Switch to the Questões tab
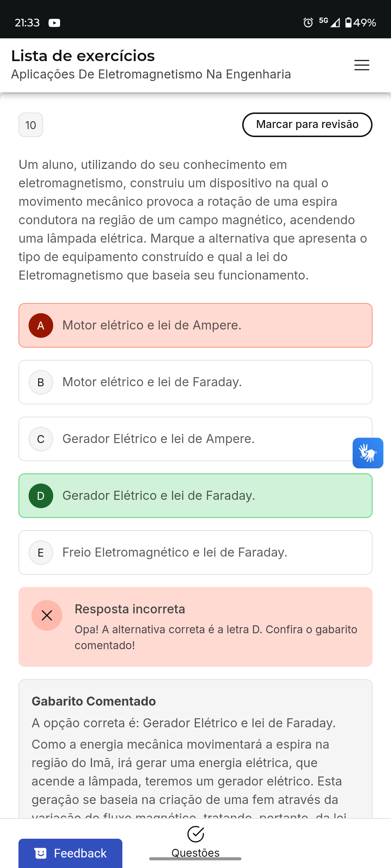Viewport: 391px width, 868px height. 195,852
